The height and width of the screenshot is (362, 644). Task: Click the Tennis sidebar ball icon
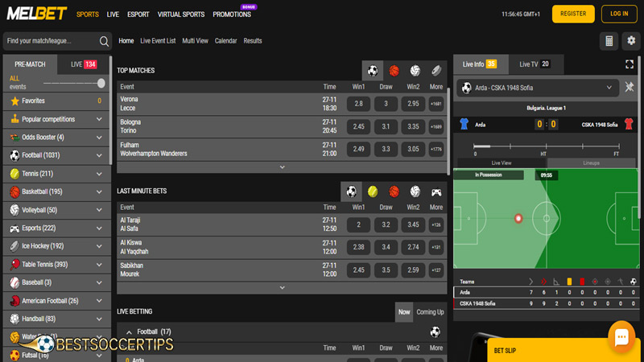coord(14,174)
